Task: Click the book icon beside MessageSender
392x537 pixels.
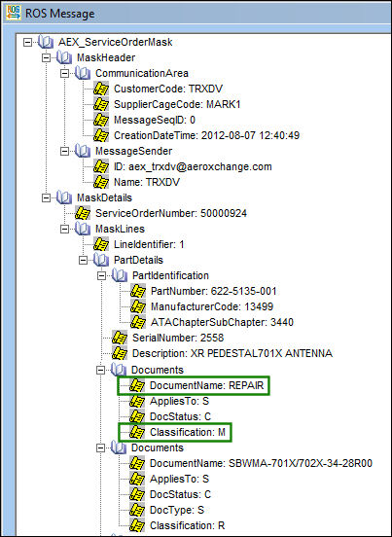Action: click(x=83, y=151)
